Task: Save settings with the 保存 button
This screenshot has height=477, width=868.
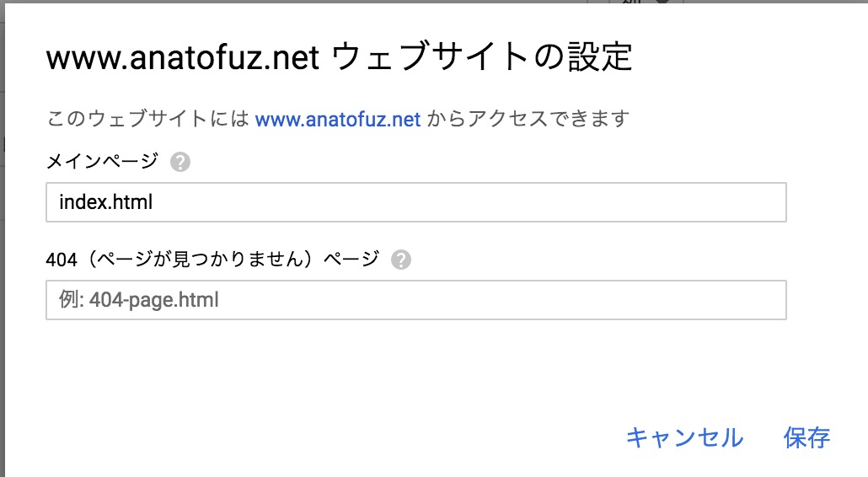Action: point(806,437)
